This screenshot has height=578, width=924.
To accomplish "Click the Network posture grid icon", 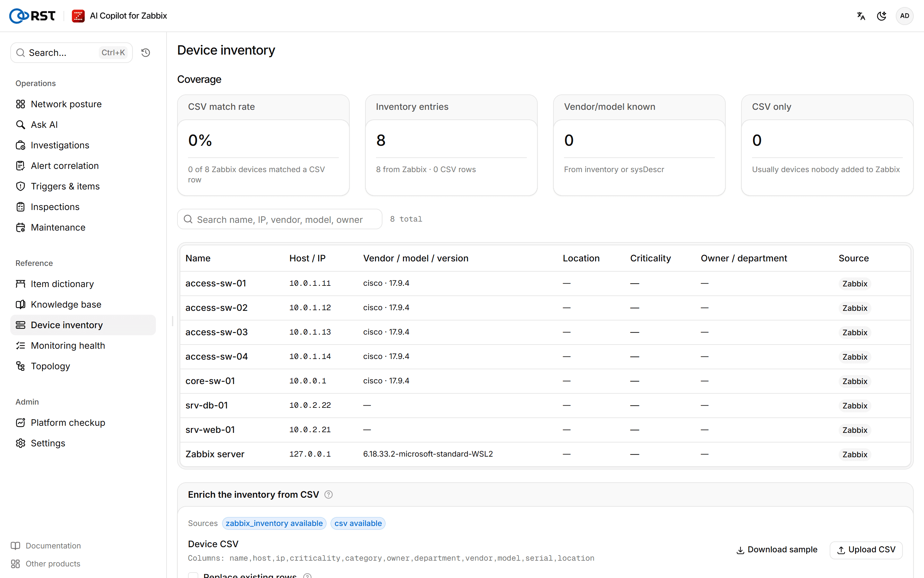I will pyautogui.click(x=21, y=104).
